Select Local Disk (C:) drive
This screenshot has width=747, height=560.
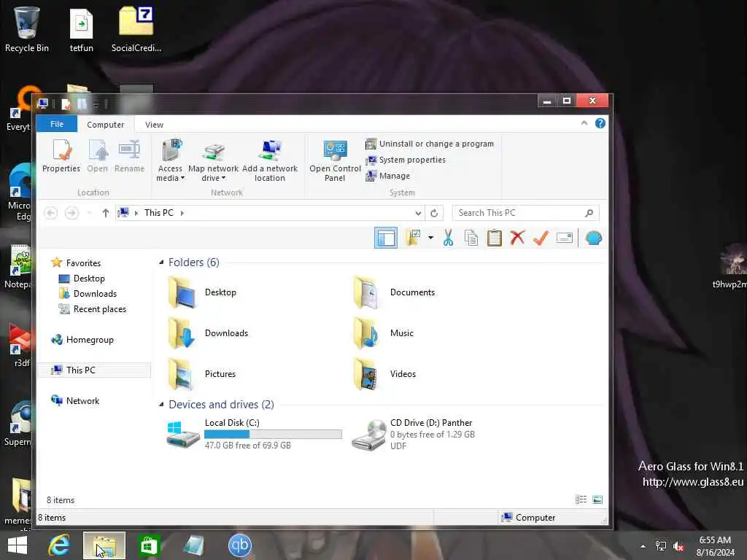pyautogui.click(x=255, y=434)
